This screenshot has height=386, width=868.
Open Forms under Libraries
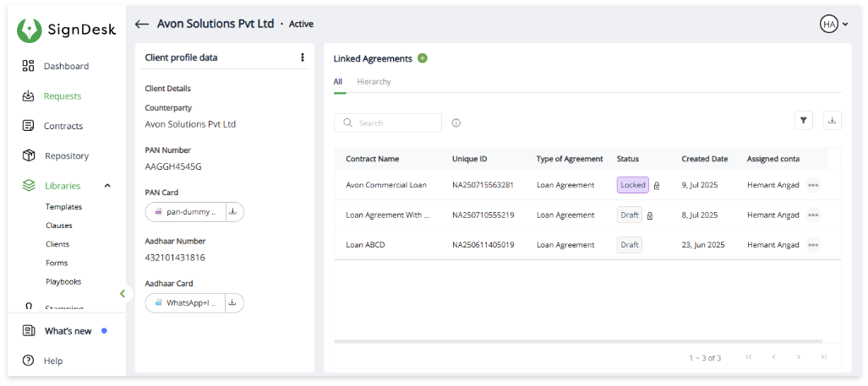pos(57,263)
